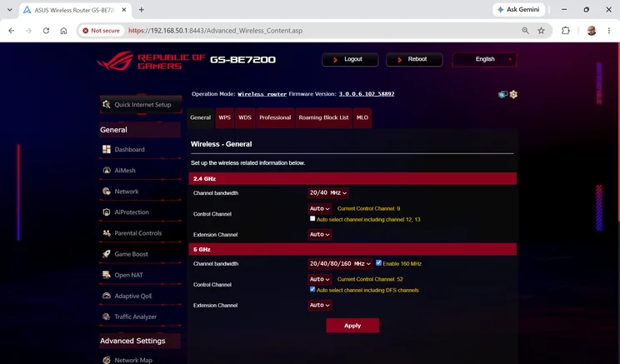Open the English language dropdown
This screenshot has height=364, width=620.
tap(484, 59)
